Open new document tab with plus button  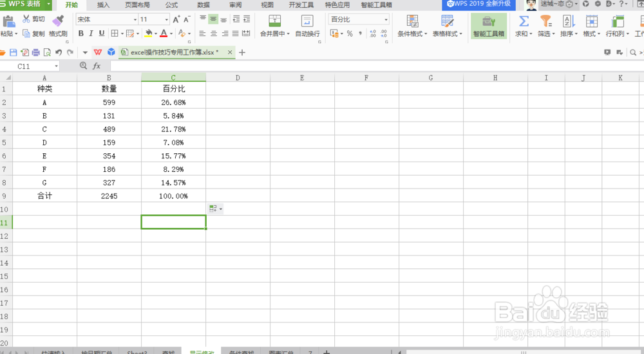pos(242,53)
